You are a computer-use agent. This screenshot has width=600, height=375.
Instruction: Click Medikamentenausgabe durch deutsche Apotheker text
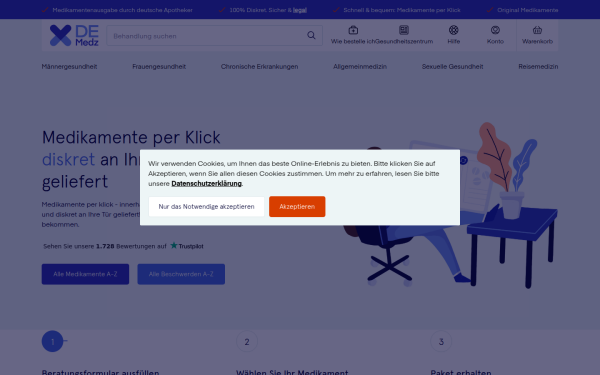click(x=122, y=10)
